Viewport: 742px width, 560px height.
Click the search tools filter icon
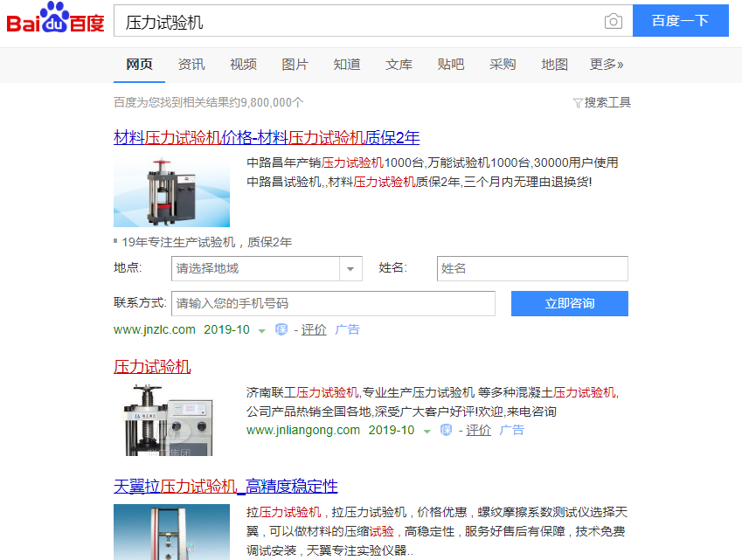click(578, 102)
